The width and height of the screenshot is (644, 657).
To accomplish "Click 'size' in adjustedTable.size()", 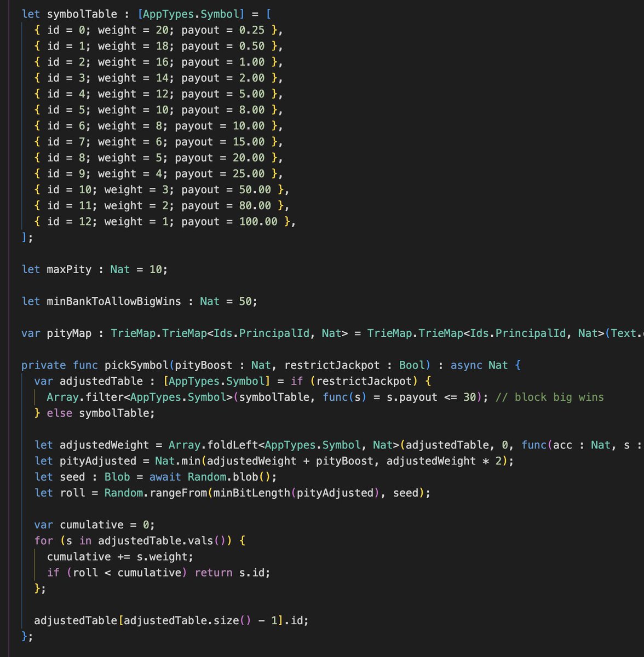I will pyautogui.click(x=226, y=621).
